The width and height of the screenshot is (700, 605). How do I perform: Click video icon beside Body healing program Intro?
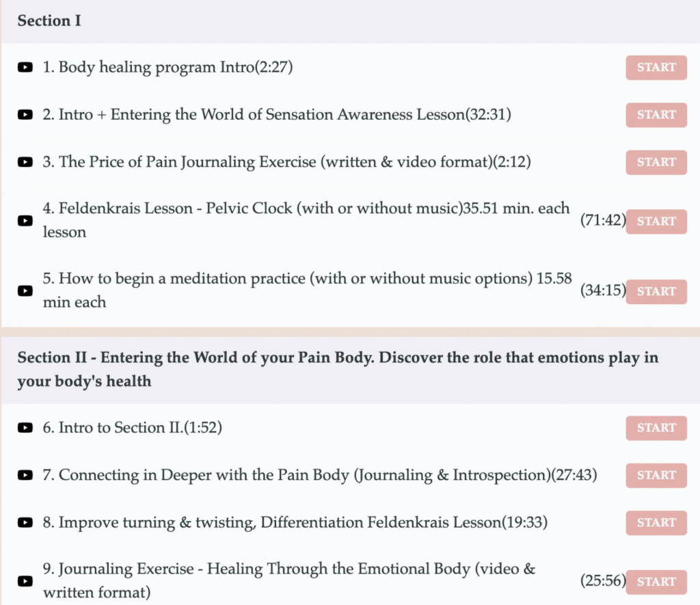(x=25, y=68)
